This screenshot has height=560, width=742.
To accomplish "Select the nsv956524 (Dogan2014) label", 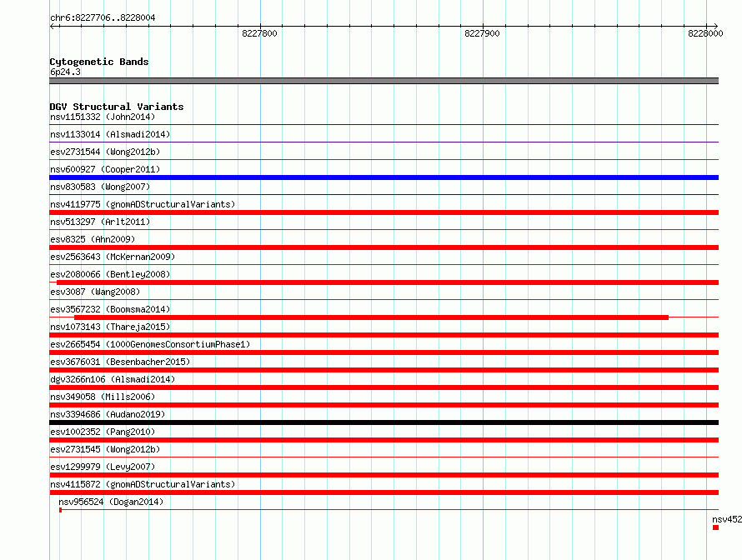I will (111, 502).
